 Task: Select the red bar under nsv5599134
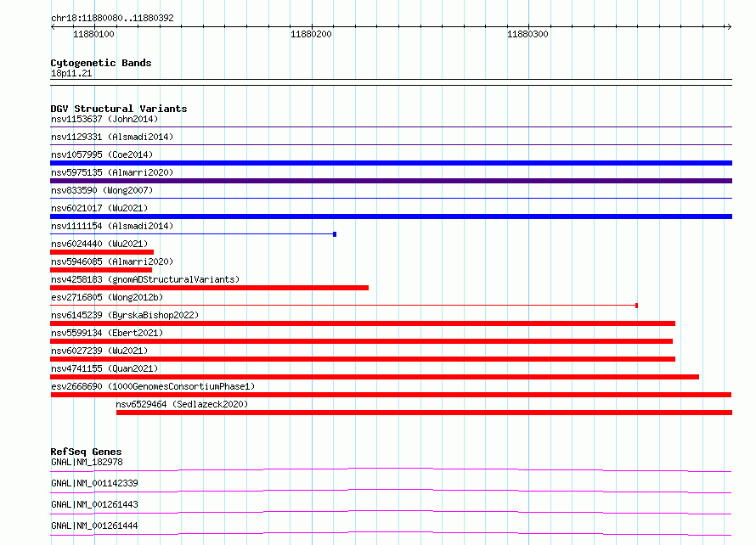tap(362, 341)
